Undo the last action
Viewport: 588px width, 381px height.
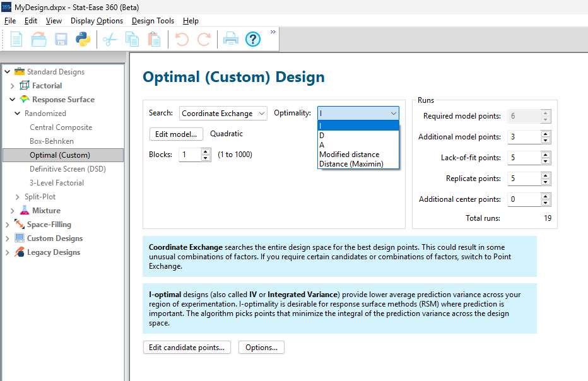182,38
